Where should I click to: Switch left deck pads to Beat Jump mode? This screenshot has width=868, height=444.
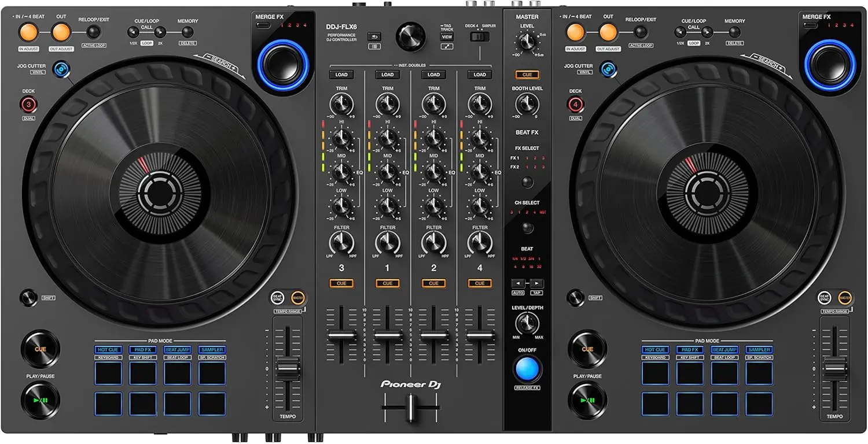pyautogui.click(x=177, y=350)
